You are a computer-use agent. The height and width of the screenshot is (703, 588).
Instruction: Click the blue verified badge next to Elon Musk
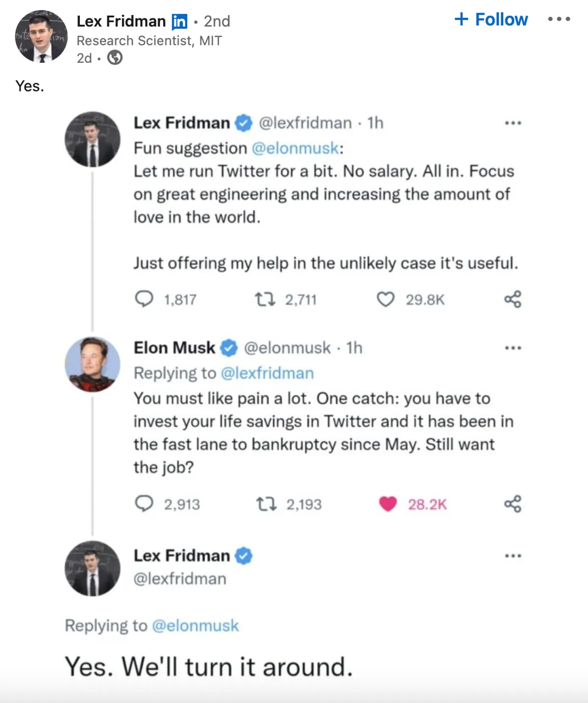(x=228, y=348)
